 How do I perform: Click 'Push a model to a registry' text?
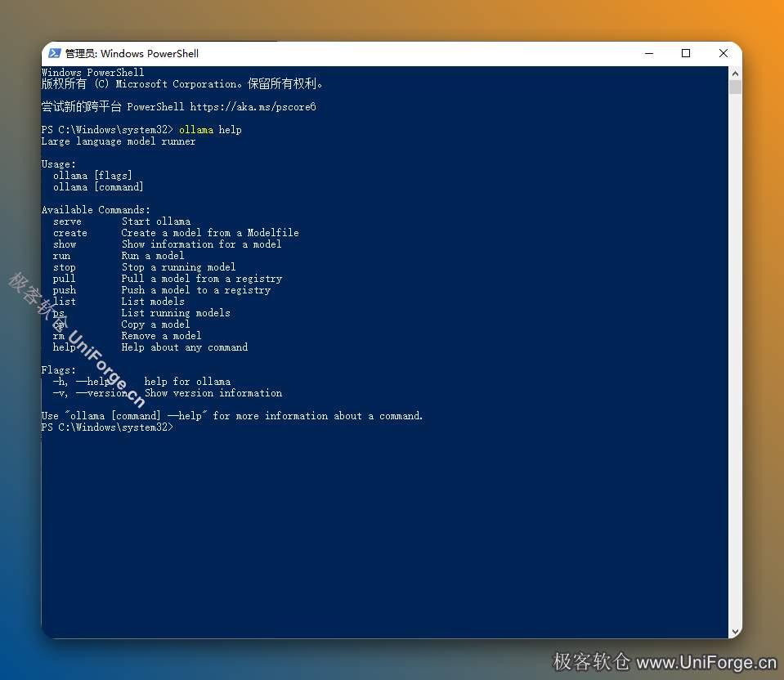click(196, 290)
